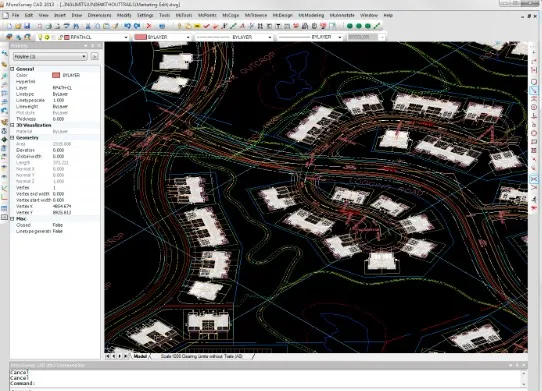The image size is (542, 391).
Task: Open the Dimensions menu
Action: [100, 15]
